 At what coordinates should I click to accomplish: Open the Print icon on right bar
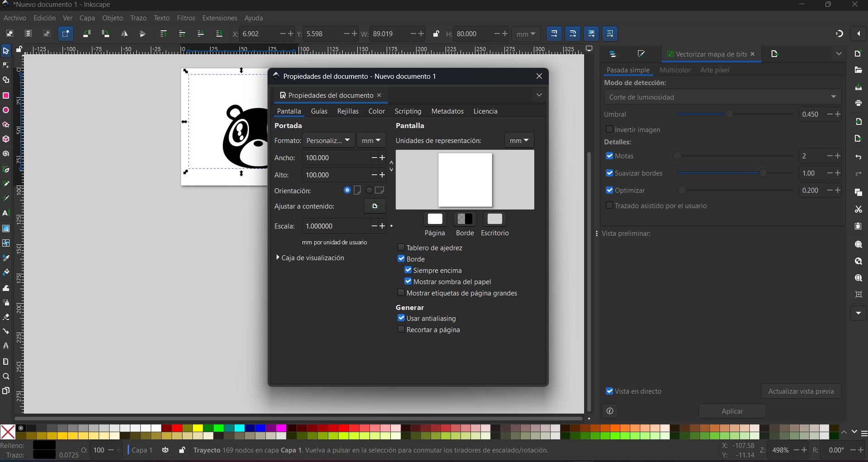[x=858, y=103]
